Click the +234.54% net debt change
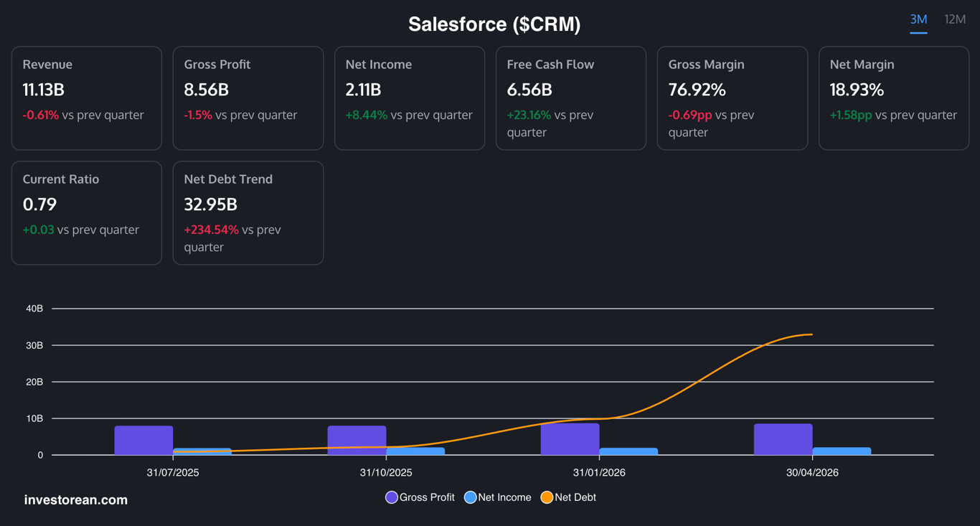This screenshot has width=980, height=526. point(212,230)
